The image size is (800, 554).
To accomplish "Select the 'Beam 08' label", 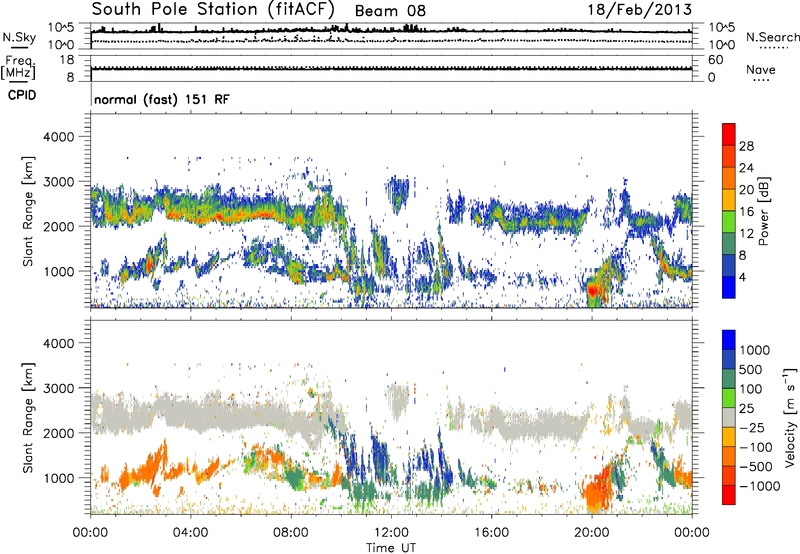I will [390, 11].
